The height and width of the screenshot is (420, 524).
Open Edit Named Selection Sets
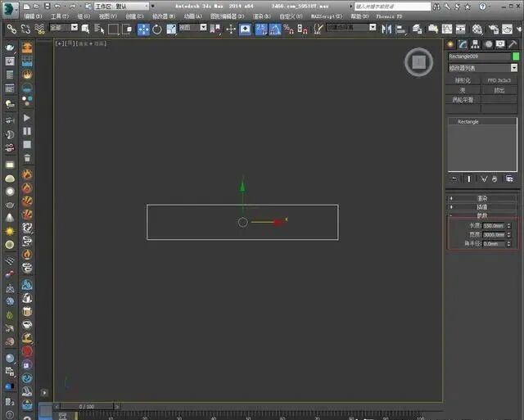coord(318,29)
